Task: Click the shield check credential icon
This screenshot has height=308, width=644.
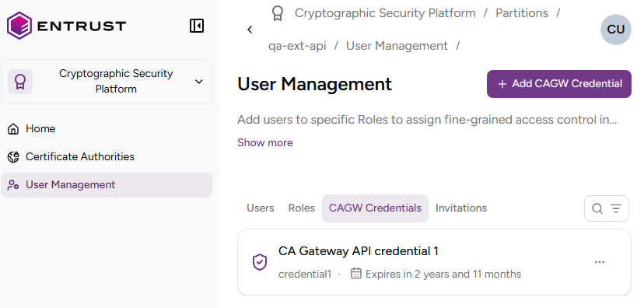Action: 260,262
